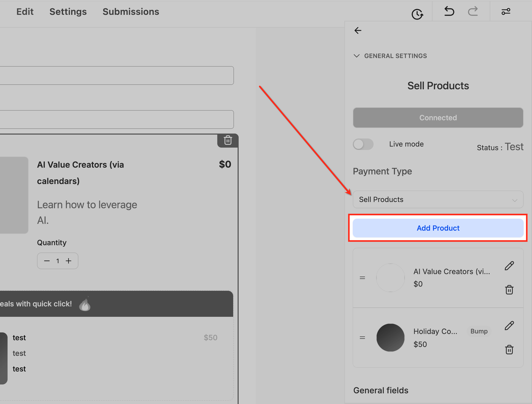Click the back arrow in sidebar
532x404 pixels.
click(358, 31)
